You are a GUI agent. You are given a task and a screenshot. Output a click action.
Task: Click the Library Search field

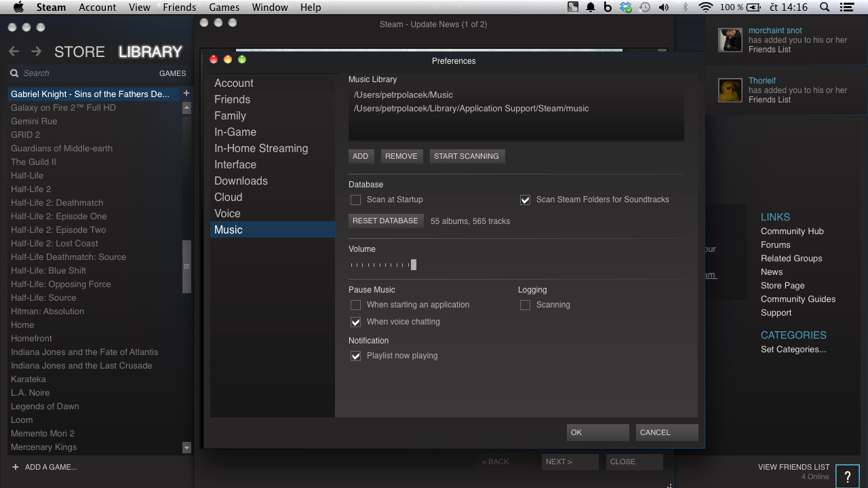[x=81, y=73]
